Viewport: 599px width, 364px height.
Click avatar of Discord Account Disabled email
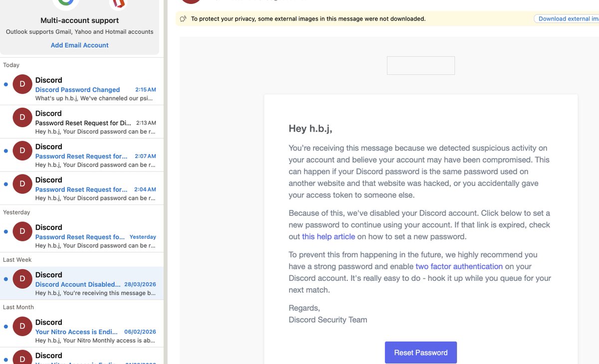pos(22,279)
